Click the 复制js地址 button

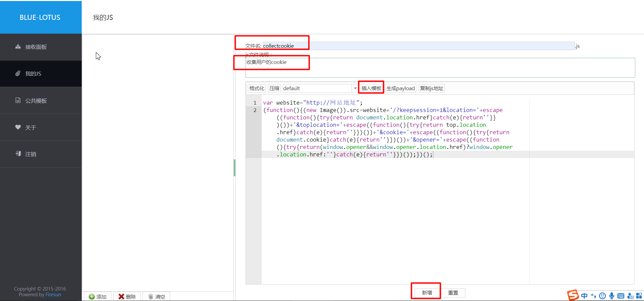tap(431, 88)
